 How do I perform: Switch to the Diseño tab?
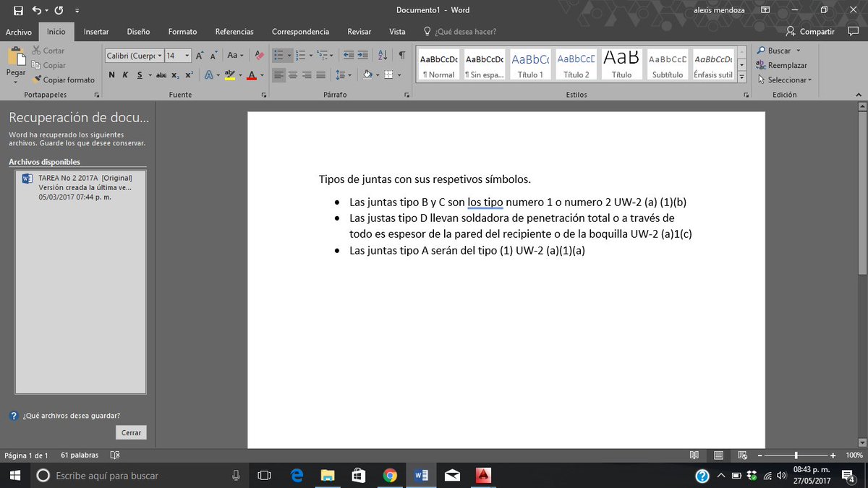coord(138,32)
